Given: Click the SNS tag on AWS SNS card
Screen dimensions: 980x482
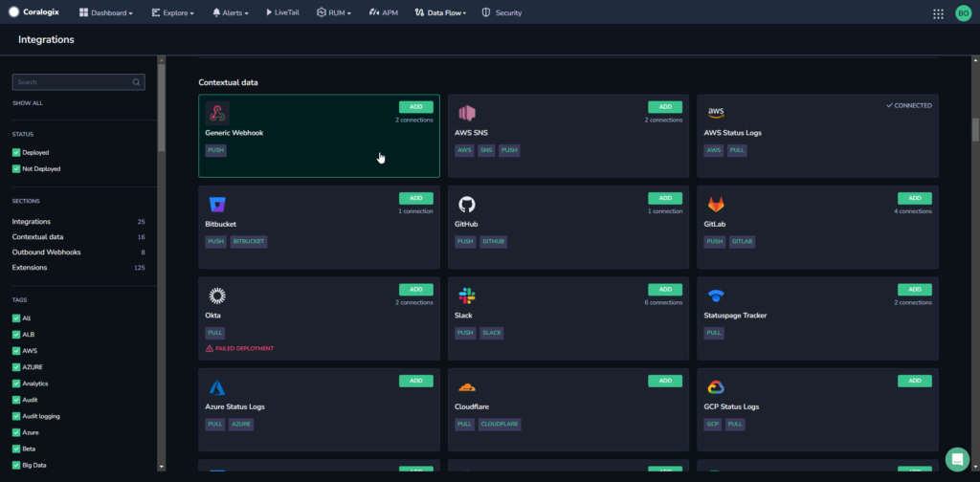Looking at the screenshot, I should click(x=485, y=150).
